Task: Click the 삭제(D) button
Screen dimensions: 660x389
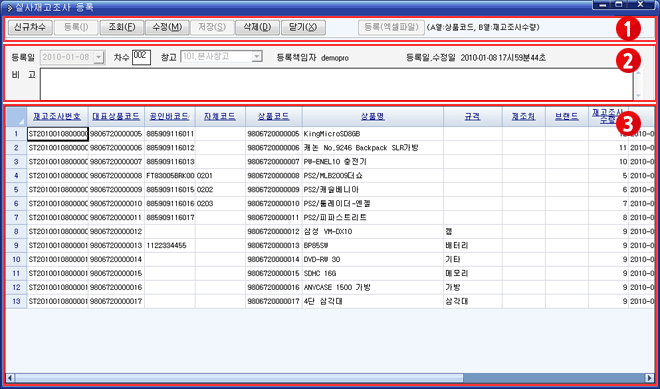Action: coord(257,27)
